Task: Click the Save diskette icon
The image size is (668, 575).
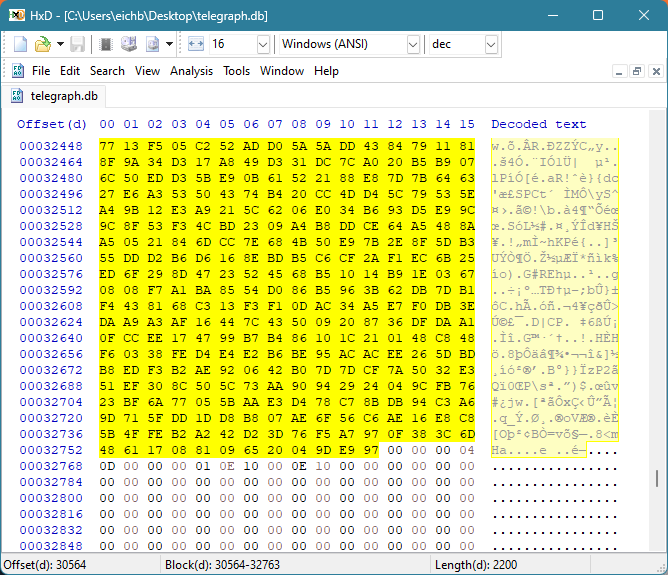Action: [x=78, y=44]
